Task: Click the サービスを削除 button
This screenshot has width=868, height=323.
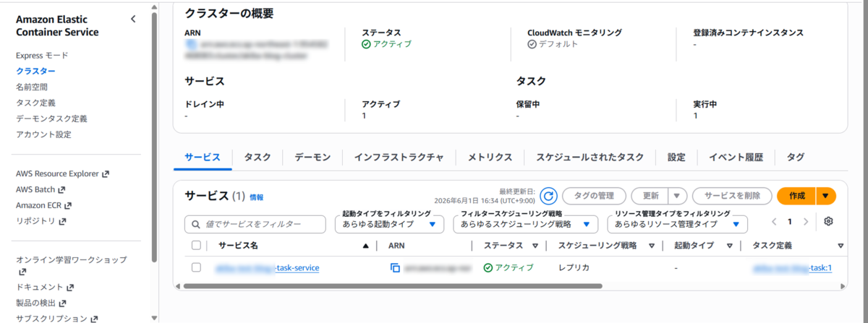Action: click(731, 196)
